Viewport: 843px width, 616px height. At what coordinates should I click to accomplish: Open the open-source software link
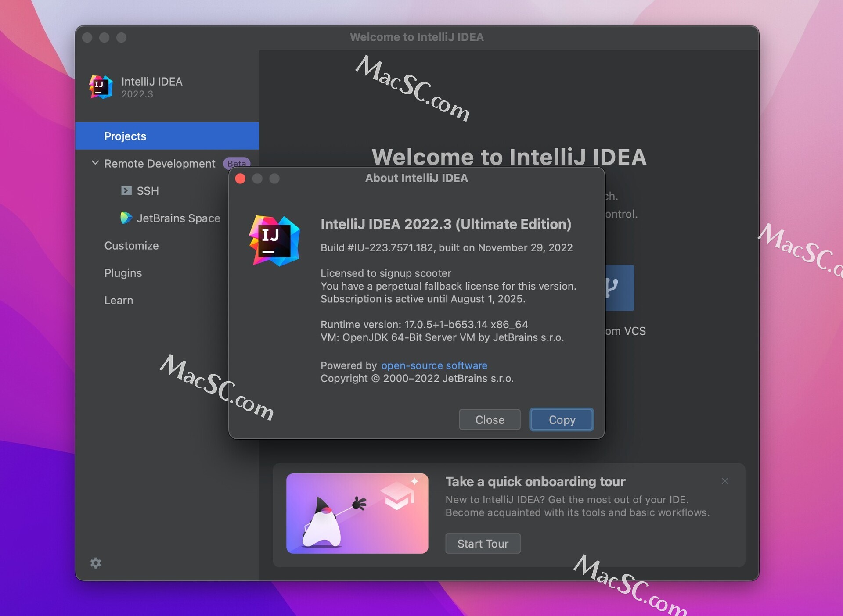point(434,365)
